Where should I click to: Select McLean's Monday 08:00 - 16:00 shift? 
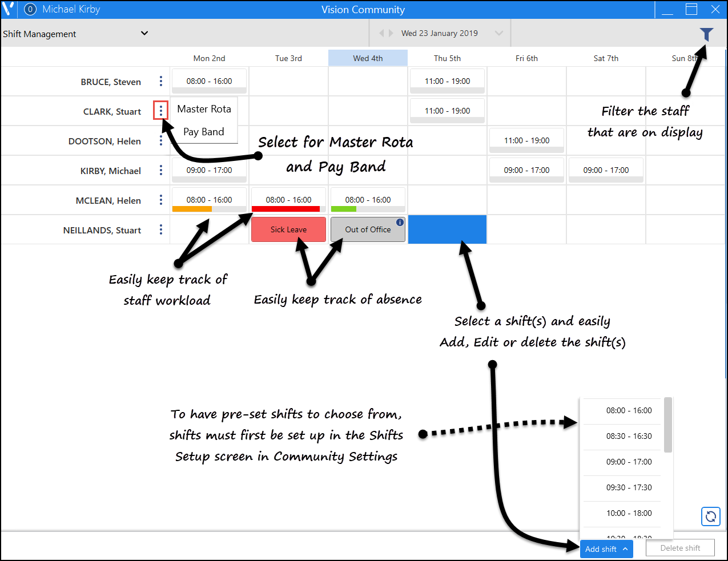[x=209, y=200]
